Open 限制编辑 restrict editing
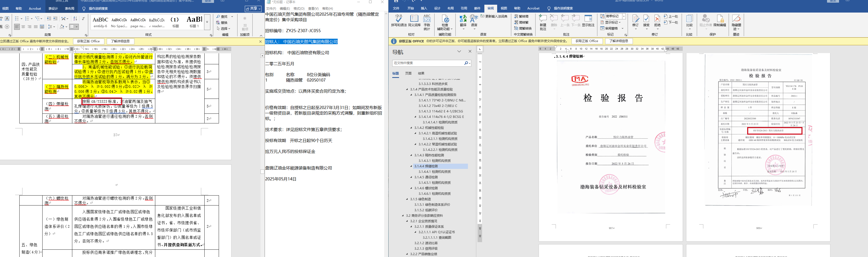 coord(720,21)
